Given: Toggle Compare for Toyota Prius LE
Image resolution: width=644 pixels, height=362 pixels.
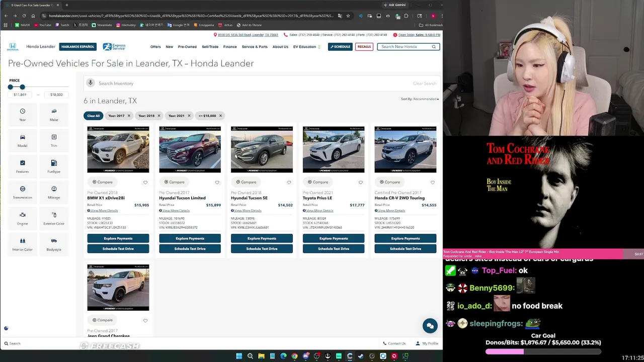Looking at the screenshot, I should pos(318,182).
